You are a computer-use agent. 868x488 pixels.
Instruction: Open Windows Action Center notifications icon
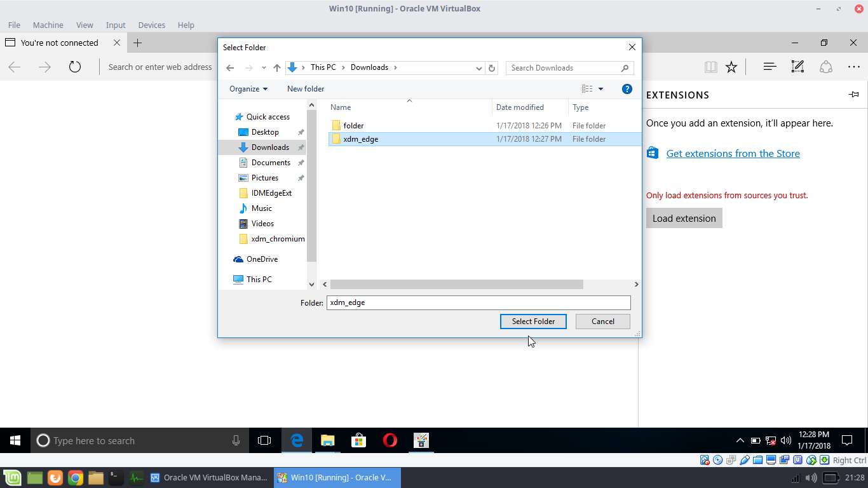[x=846, y=440]
